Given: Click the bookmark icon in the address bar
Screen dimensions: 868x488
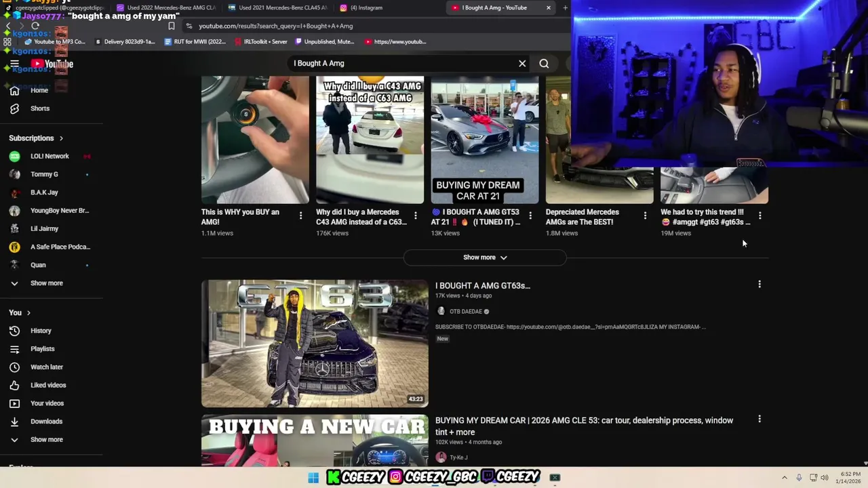Looking at the screenshot, I should 172,26.
